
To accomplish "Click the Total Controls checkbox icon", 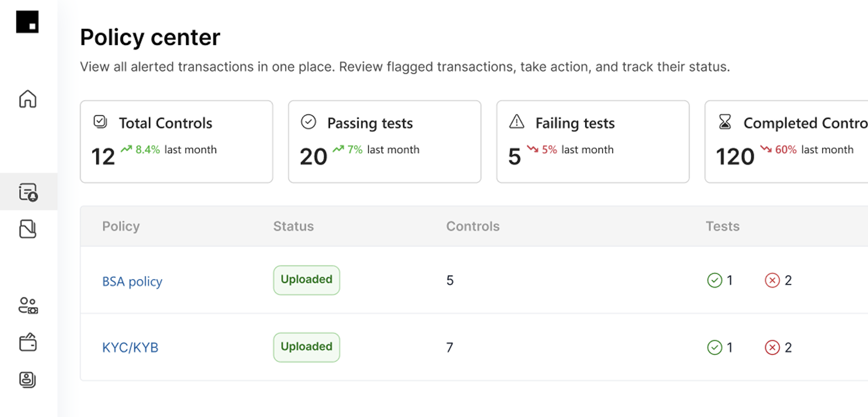I will pyautogui.click(x=100, y=122).
